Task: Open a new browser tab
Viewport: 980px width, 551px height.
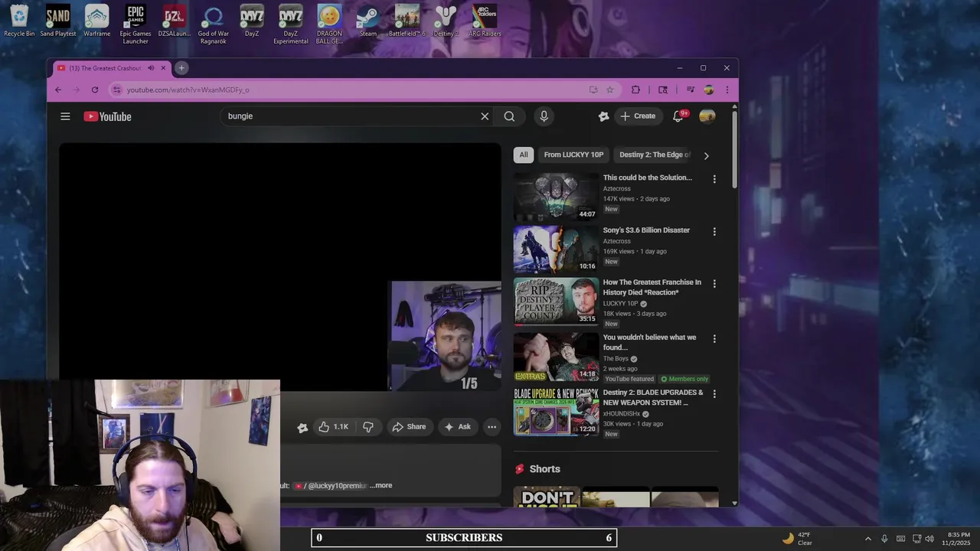Action: (x=181, y=68)
